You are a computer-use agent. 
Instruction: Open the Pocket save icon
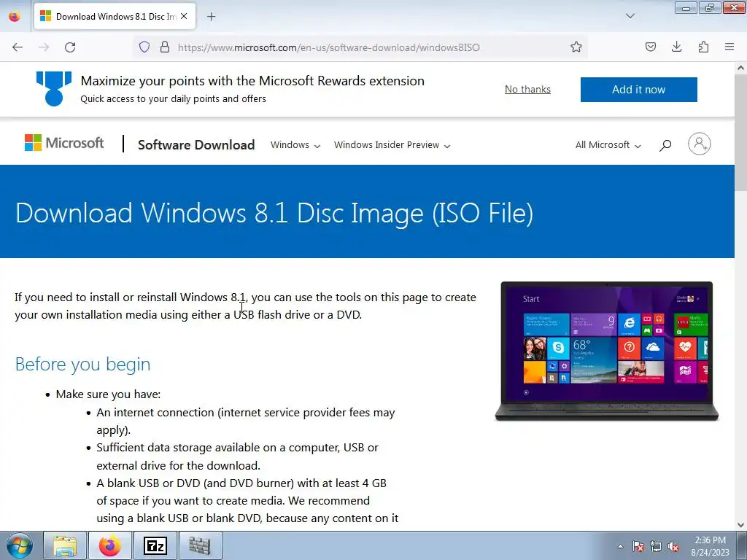pyautogui.click(x=650, y=47)
